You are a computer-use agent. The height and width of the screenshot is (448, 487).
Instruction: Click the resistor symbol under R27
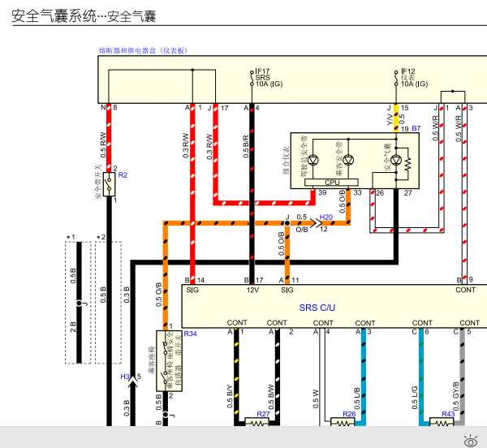(x=257, y=423)
